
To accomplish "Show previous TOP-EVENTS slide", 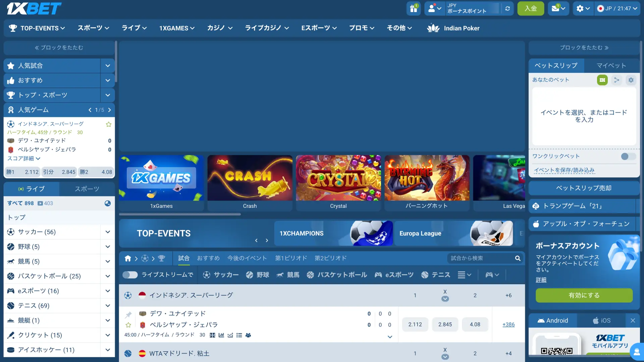I will coord(256,240).
